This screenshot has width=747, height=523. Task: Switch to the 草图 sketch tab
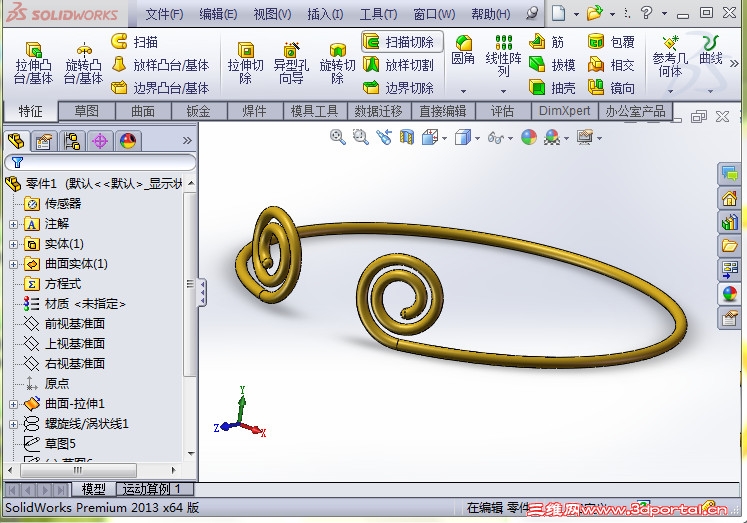tap(87, 111)
